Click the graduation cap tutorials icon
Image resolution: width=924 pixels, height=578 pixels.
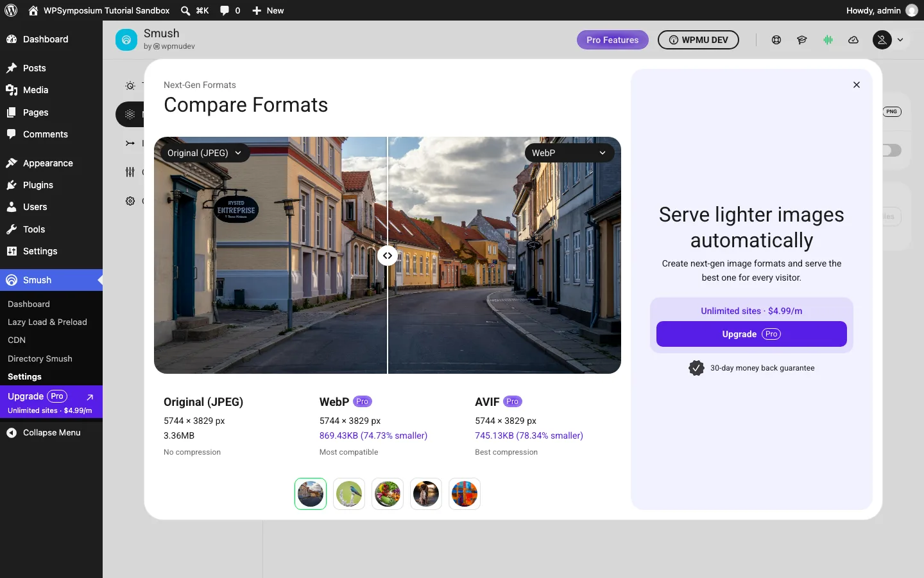pos(802,40)
